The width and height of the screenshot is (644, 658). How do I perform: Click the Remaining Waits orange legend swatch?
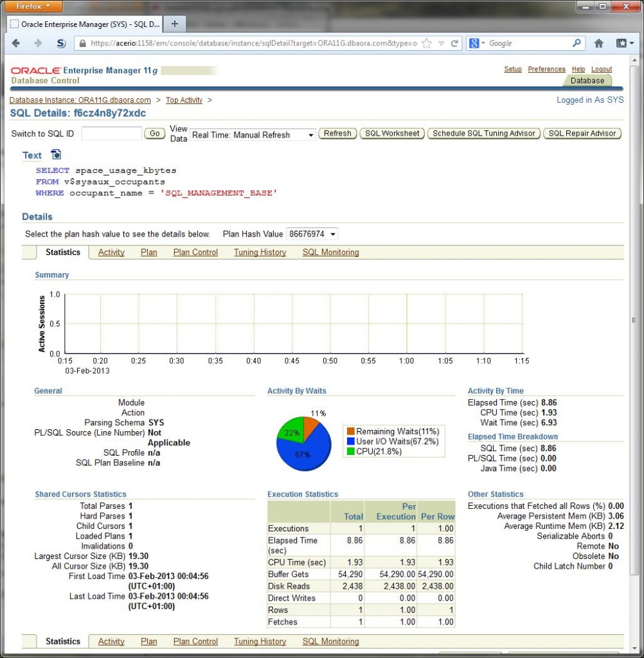[x=350, y=431]
